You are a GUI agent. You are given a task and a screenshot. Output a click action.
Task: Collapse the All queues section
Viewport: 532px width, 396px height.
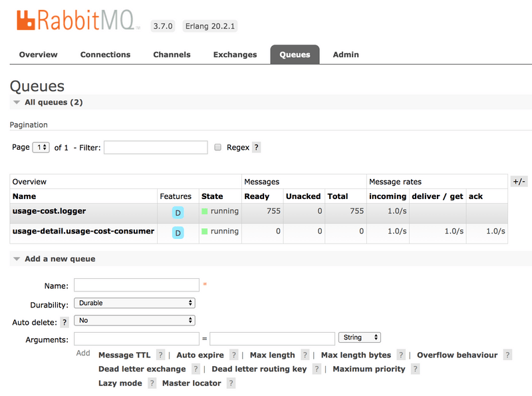click(x=17, y=103)
